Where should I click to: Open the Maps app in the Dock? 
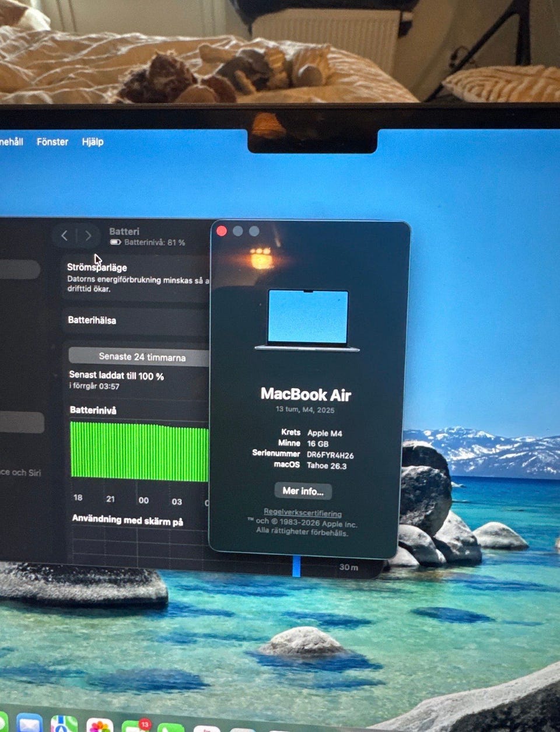(x=64, y=724)
